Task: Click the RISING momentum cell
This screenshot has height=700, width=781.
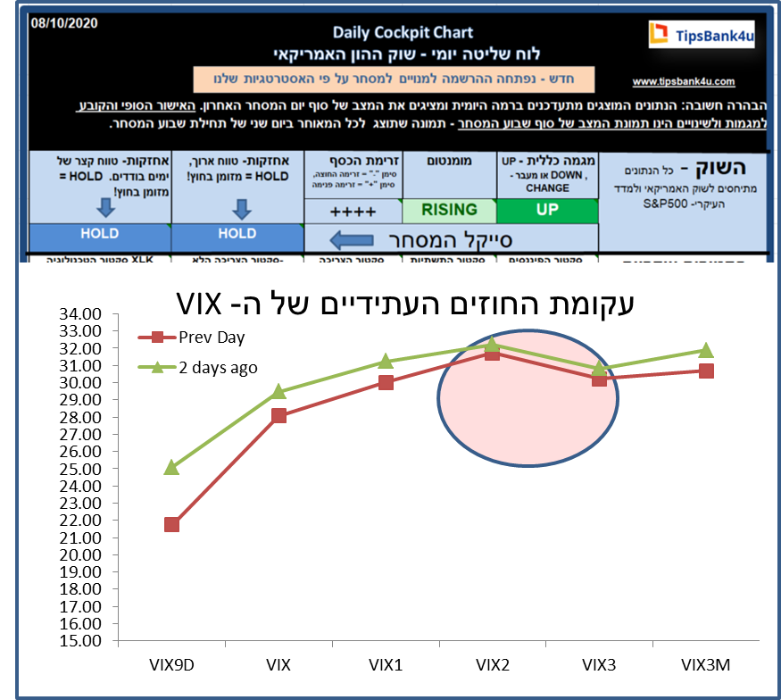Action: (x=449, y=211)
